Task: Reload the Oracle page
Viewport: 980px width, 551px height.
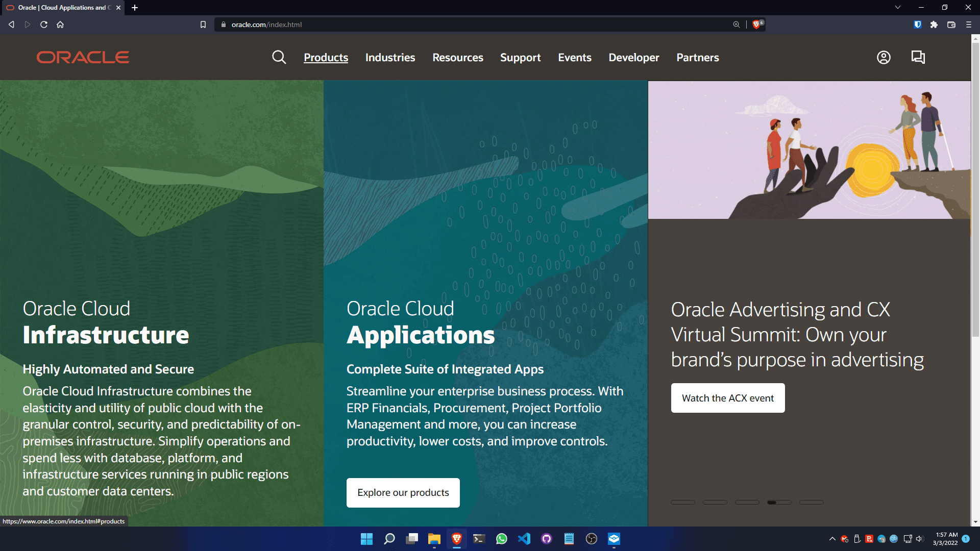Action: [44, 24]
